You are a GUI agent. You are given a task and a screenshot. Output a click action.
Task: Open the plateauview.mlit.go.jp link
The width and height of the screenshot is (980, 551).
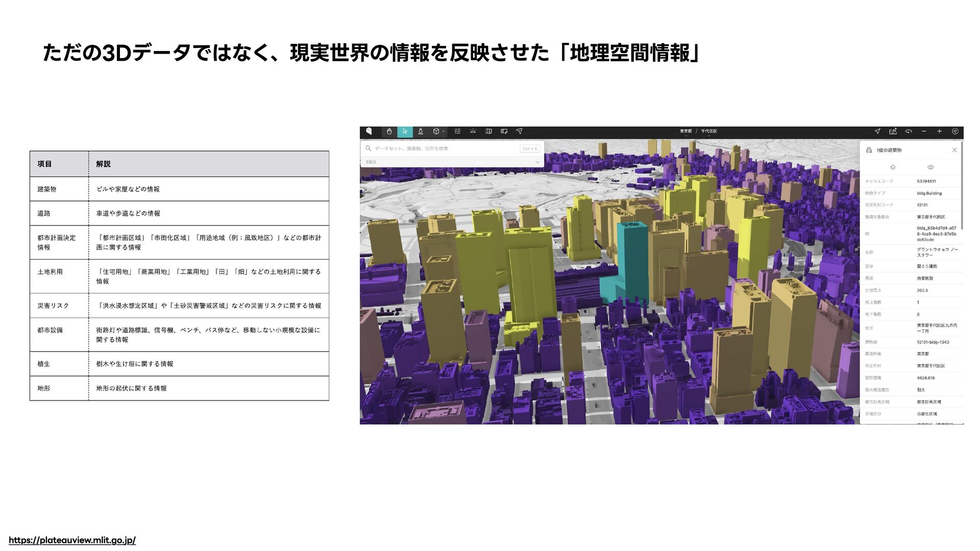coord(72,540)
